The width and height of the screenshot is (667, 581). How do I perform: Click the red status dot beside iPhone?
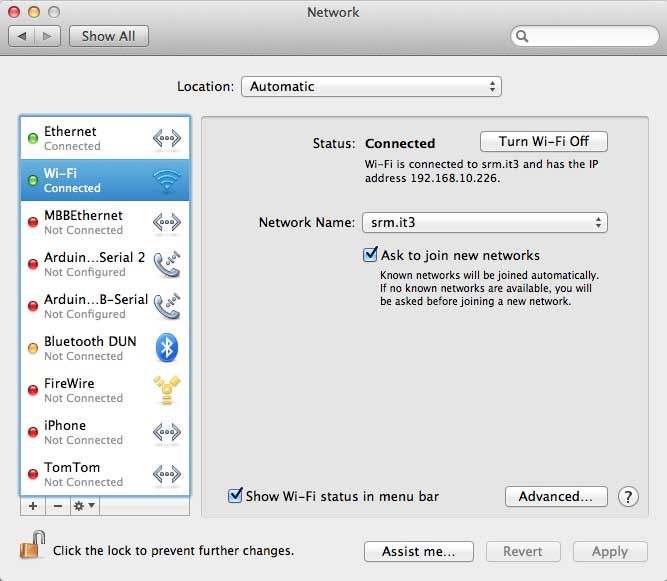tap(33, 432)
